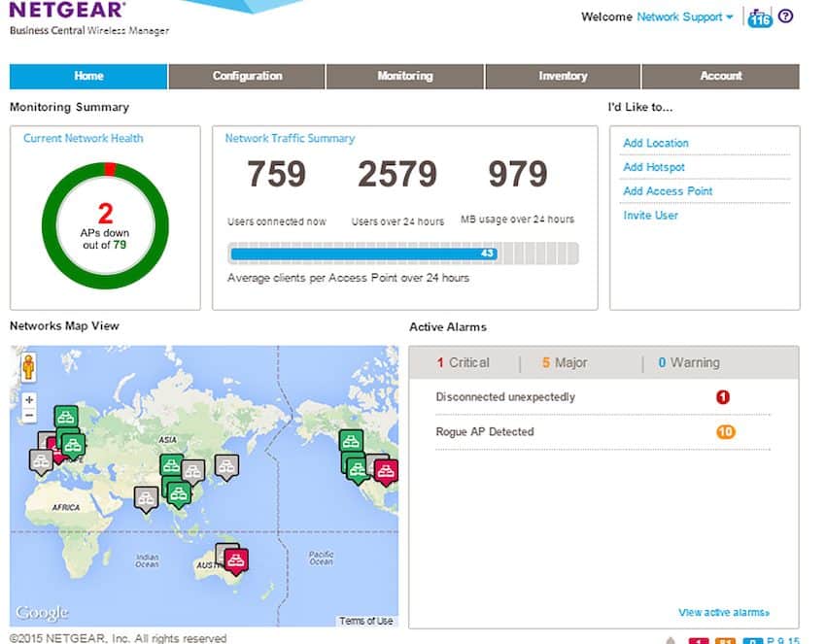Image resolution: width=826 pixels, height=644 pixels.
Task: Click the Invite User link
Action: [650, 216]
